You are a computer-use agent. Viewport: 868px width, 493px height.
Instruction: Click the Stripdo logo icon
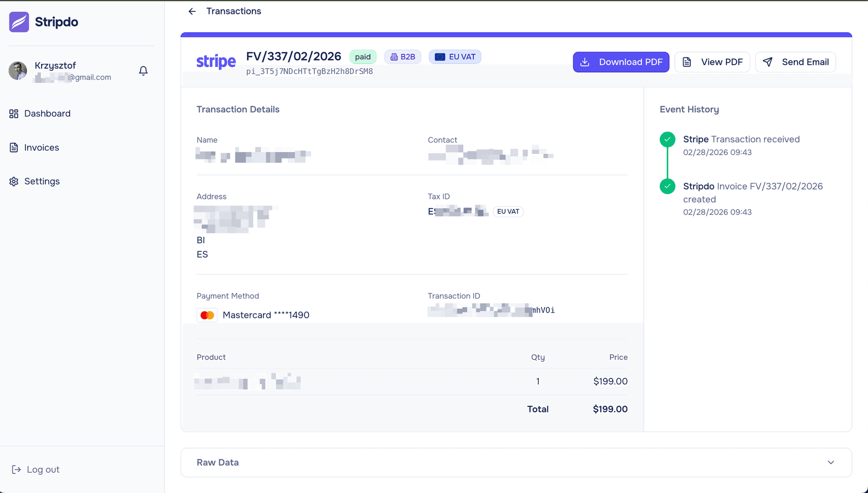click(19, 22)
